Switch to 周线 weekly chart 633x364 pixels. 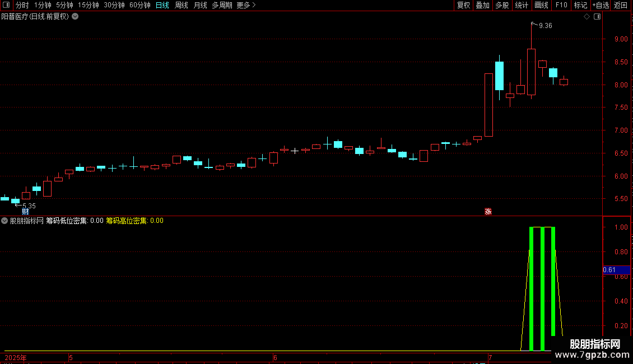click(181, 5)
